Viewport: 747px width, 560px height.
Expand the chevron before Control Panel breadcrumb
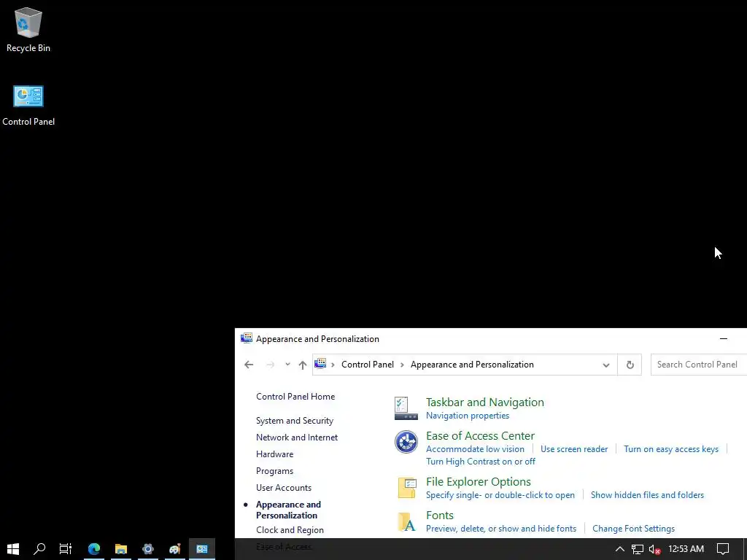333,365
